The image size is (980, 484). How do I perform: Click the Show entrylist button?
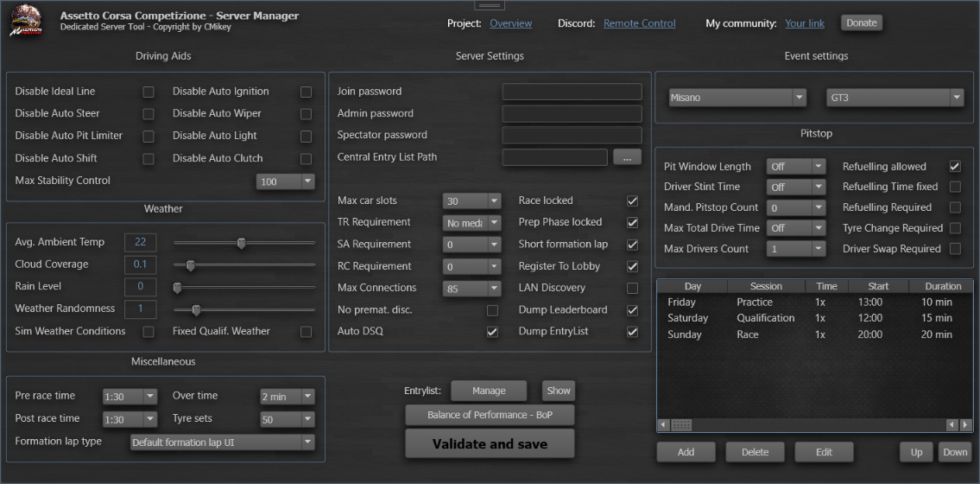558,391
